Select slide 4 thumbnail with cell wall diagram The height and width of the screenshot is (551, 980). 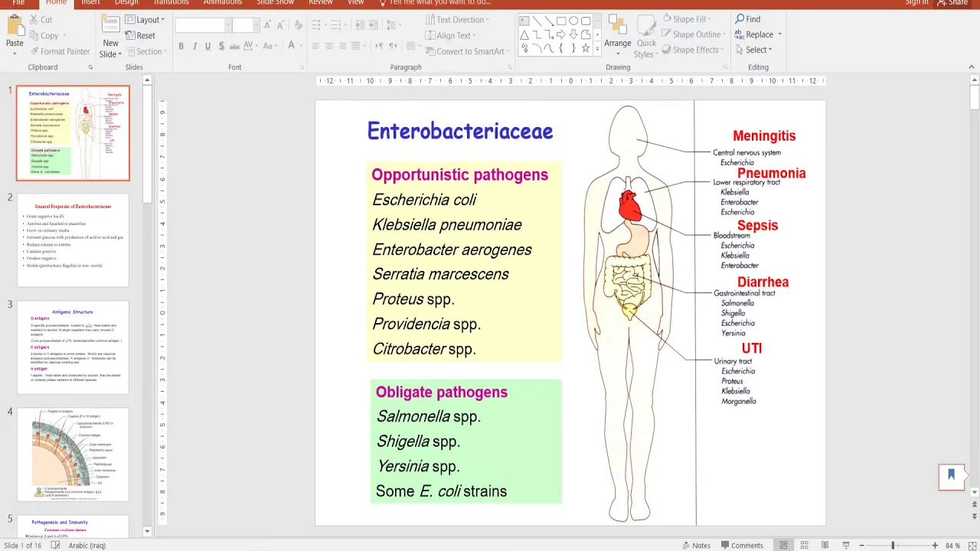pos(73,455)
